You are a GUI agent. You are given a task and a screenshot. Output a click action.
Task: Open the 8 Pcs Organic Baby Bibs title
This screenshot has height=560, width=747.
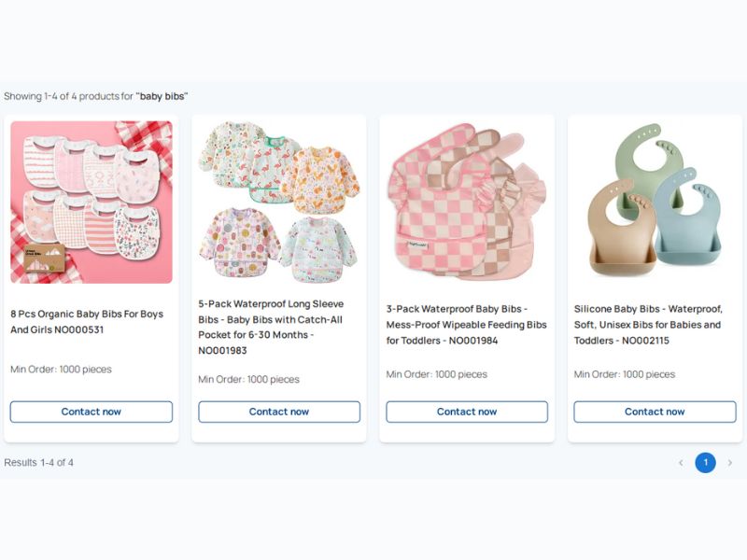point(87,322)
